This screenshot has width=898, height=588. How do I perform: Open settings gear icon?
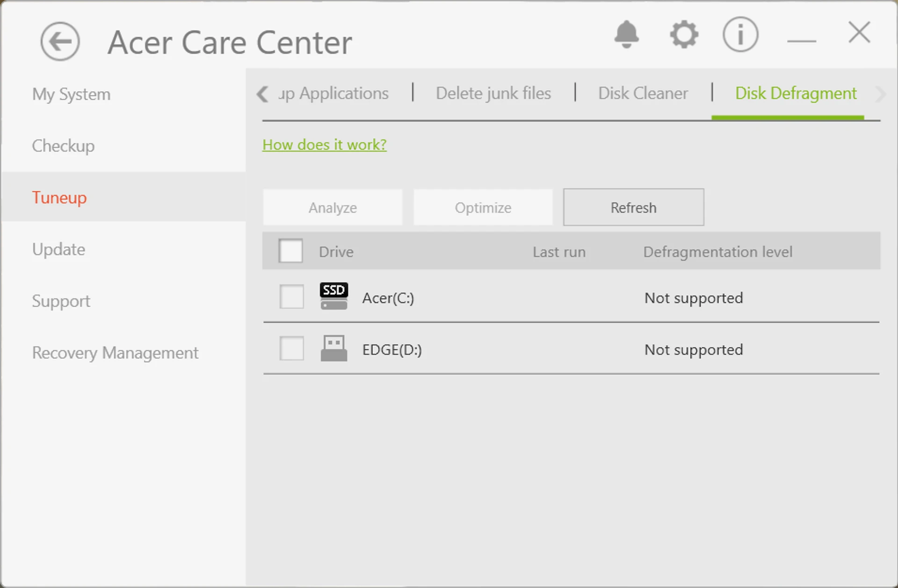point(684,34)
